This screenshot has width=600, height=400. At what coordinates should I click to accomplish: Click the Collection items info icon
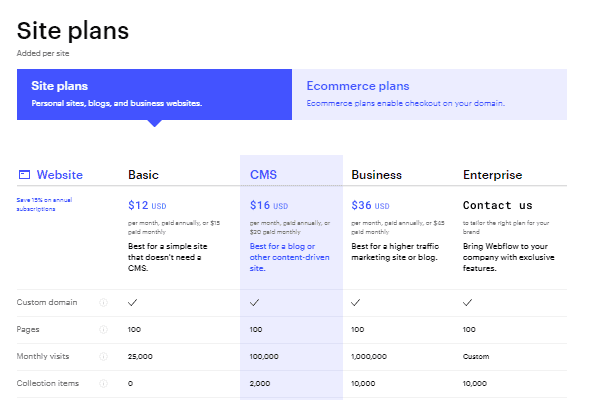tap(103, 383)
